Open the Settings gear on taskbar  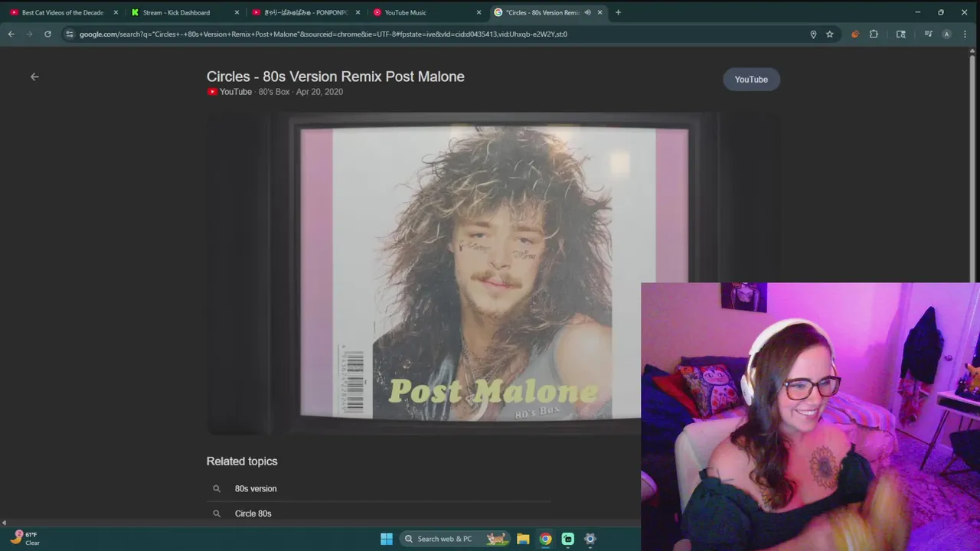point(590,539)
